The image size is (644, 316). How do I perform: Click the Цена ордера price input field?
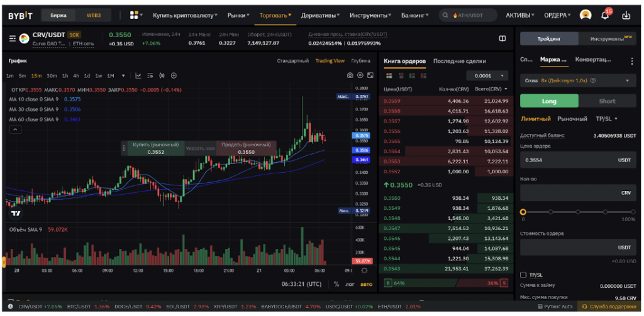pyautogui.click(x=566, y=160)
